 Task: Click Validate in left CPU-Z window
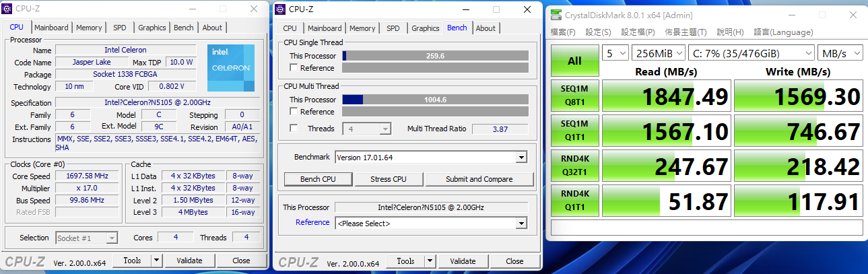coord(189,261)
